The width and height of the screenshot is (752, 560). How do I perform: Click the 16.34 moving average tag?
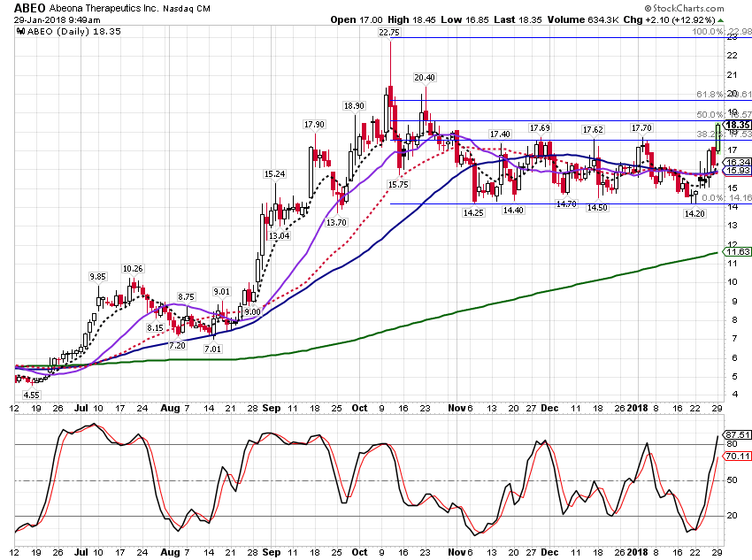(738, 162)
